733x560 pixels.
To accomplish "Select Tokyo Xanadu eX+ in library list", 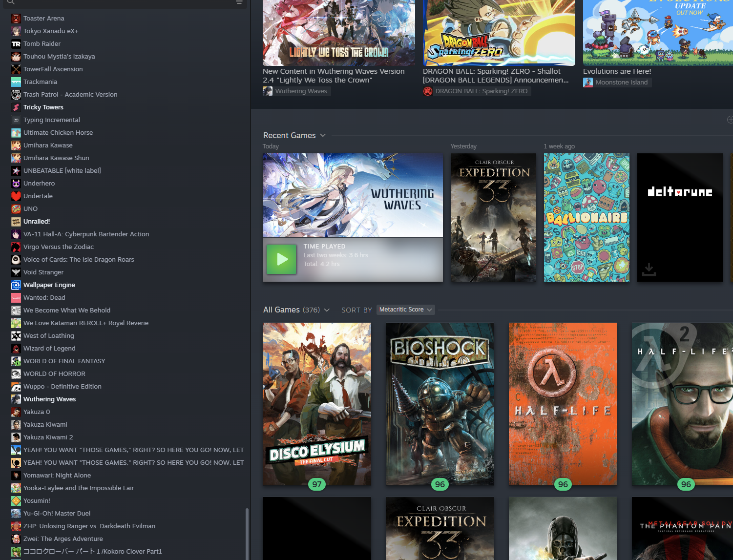I will [x=51, y=31].
